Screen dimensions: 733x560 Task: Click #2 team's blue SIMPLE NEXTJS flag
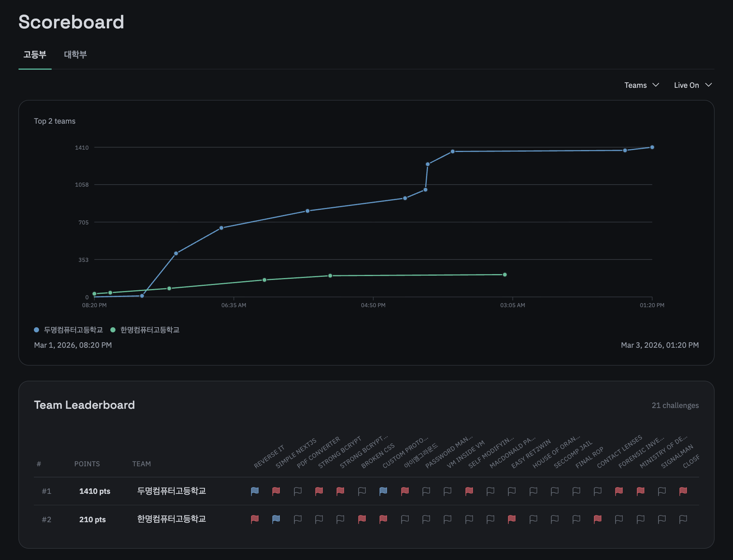[276, 519]
